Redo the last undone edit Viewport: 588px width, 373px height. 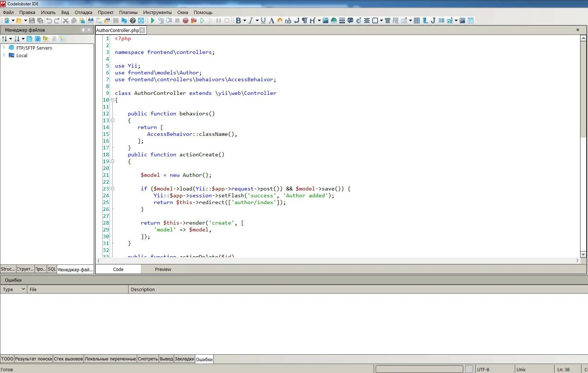57,20
